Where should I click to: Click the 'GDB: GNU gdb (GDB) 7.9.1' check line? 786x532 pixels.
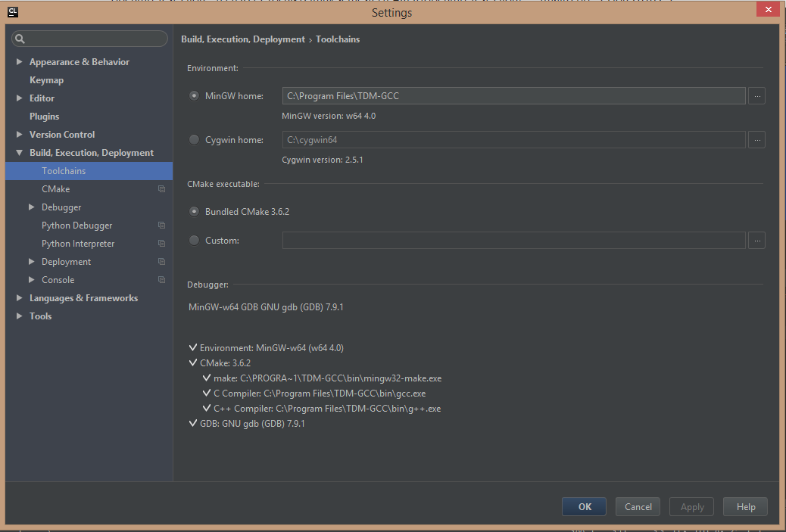(x=247, y=423)
